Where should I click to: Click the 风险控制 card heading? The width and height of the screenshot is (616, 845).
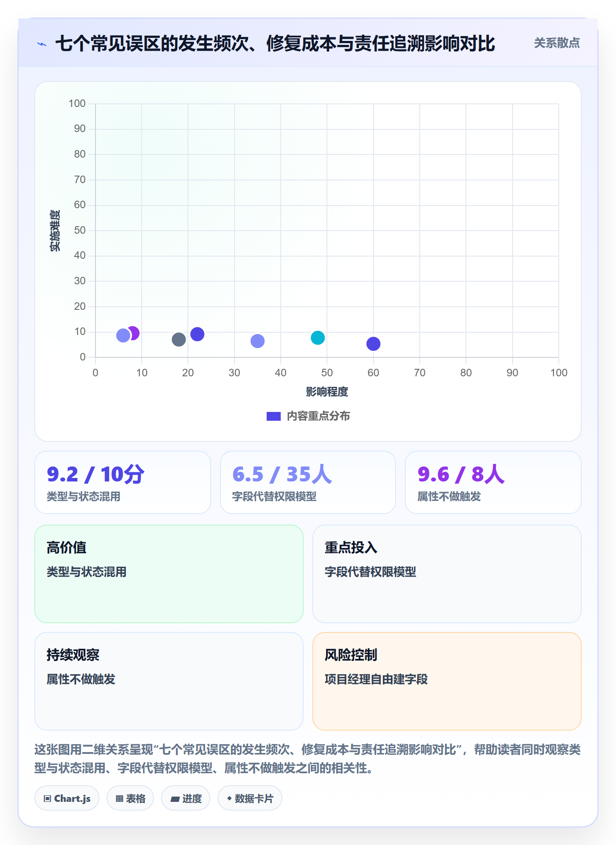351,655
